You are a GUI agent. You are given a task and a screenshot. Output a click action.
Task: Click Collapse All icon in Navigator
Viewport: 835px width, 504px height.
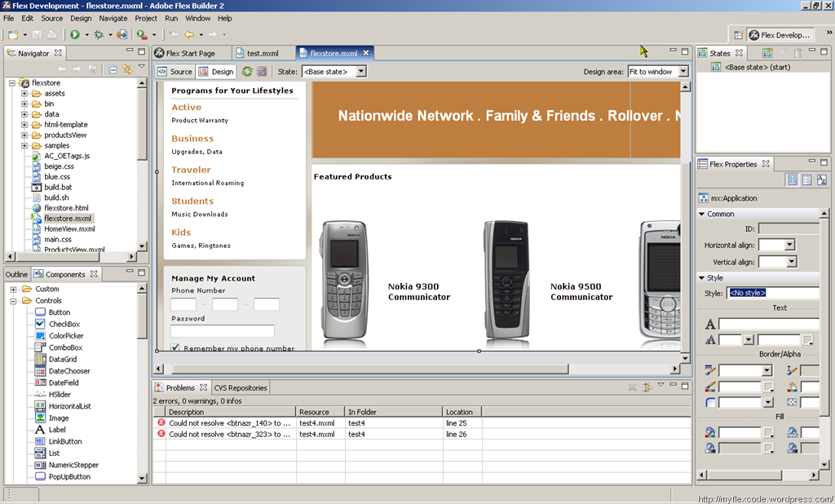coord(113,69)
